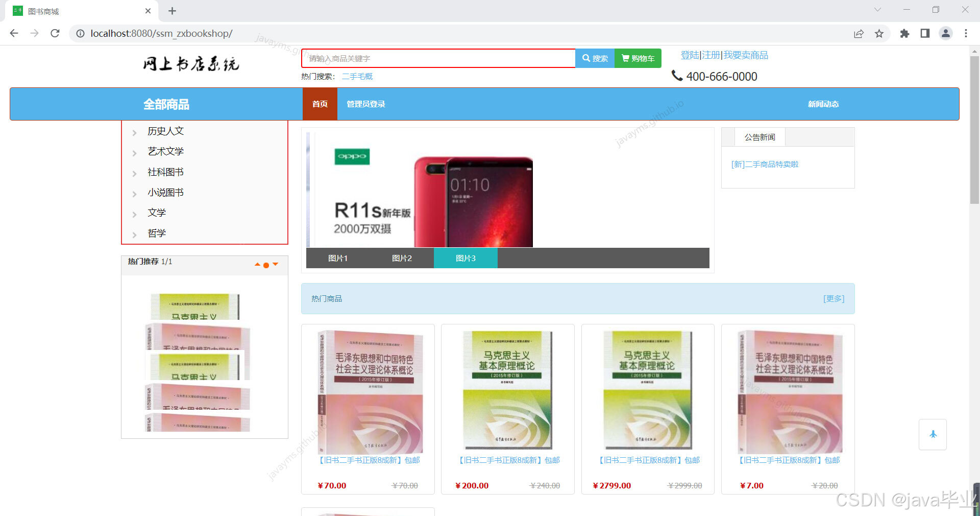Click the site information icon in address bar
The image size is (980, 516).
(x=80, y=34)
